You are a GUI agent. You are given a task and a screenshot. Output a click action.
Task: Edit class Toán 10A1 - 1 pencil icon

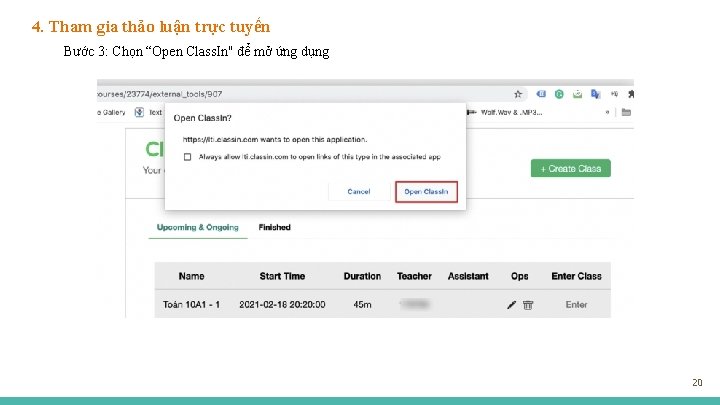click(x=511, y=305)
